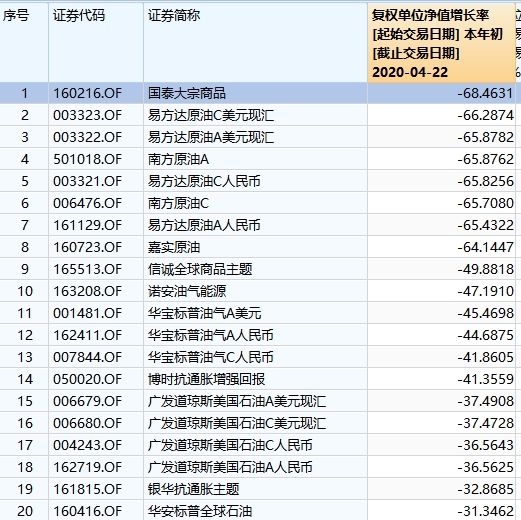Screen dimensions: 521x520
Task: Select fund code 003321.OF
Action: point(87,181)
